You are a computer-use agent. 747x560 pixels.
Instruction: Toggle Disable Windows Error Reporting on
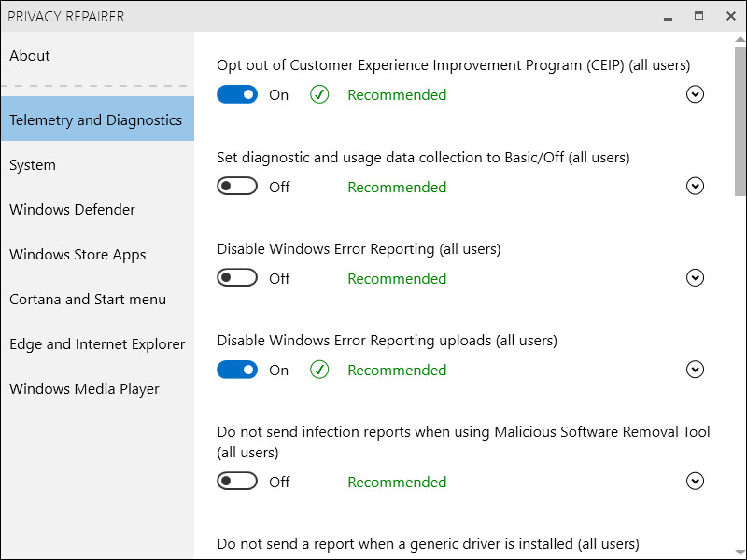(x=237, y=278)
